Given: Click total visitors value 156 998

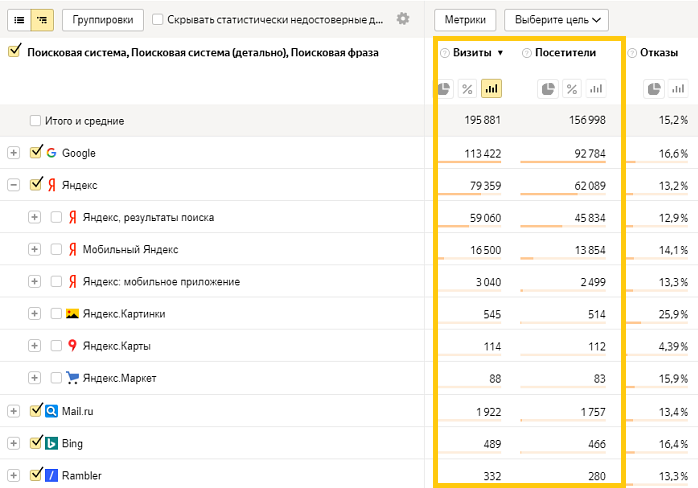Looking at the screenshot, I should pos(587,120).
